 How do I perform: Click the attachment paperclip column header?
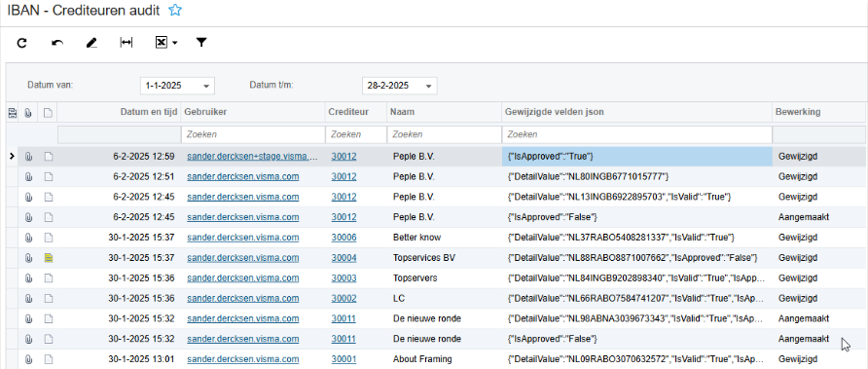coord(28,113)
